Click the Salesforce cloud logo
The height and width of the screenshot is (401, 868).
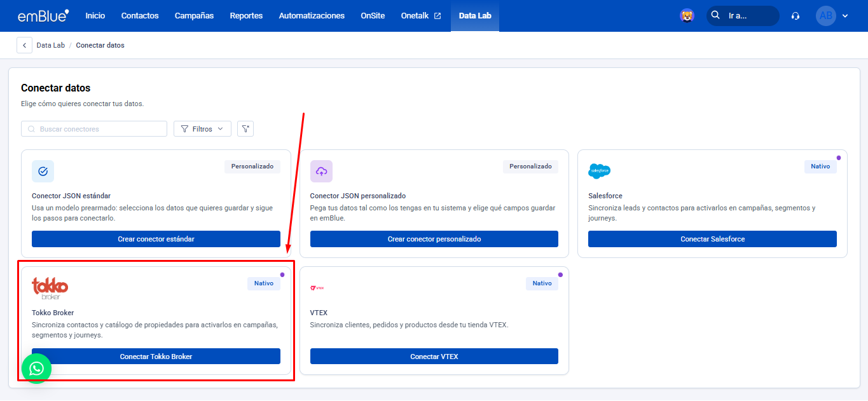600,171
